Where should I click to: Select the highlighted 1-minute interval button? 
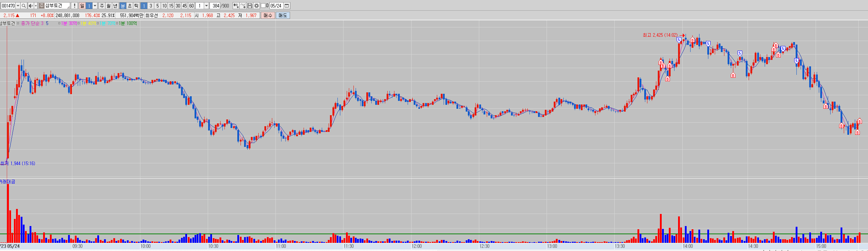coord(144,6)
